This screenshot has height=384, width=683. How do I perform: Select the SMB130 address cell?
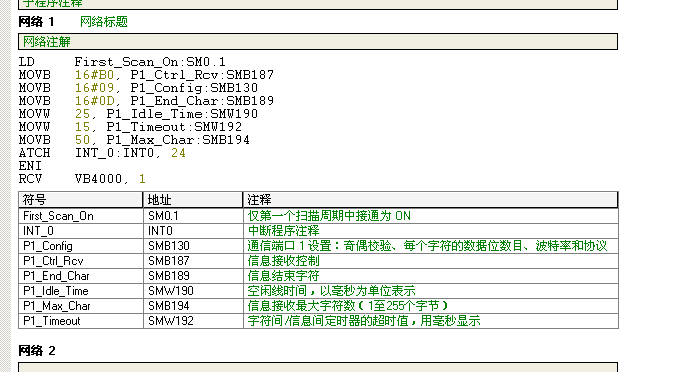(193, 246)
